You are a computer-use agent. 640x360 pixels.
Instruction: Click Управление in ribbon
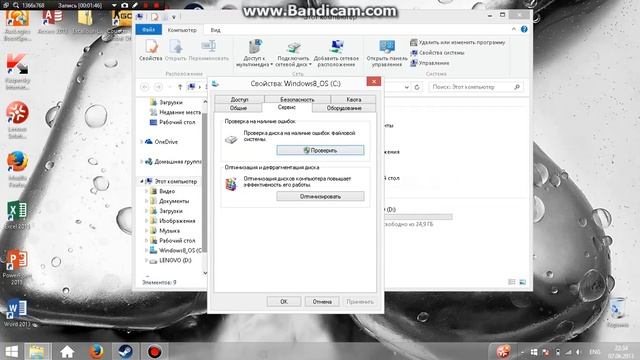click(430, 63)
